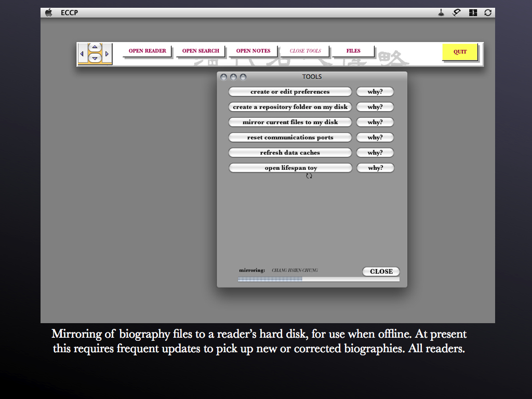This screenshot has height=399, width=532.
Task: Click CLOSE TOOLS in the toolbar
Action: [x=305, y=51]
